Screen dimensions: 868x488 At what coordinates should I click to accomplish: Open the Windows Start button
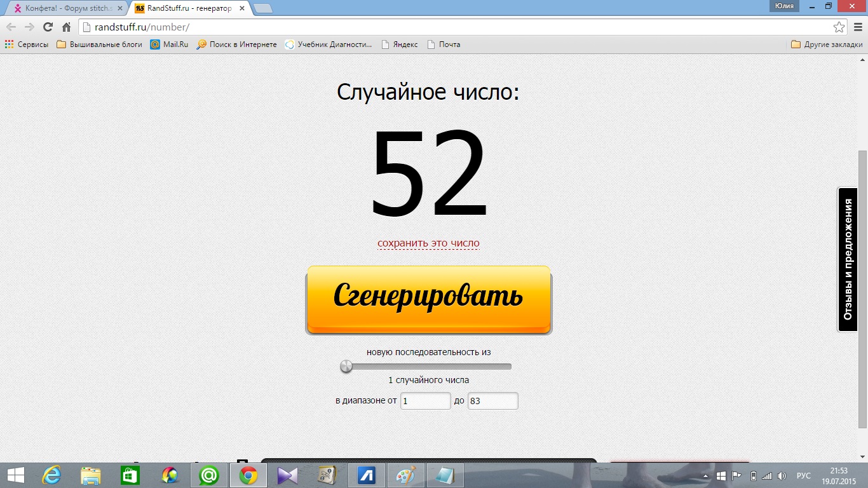coord(15,475)
